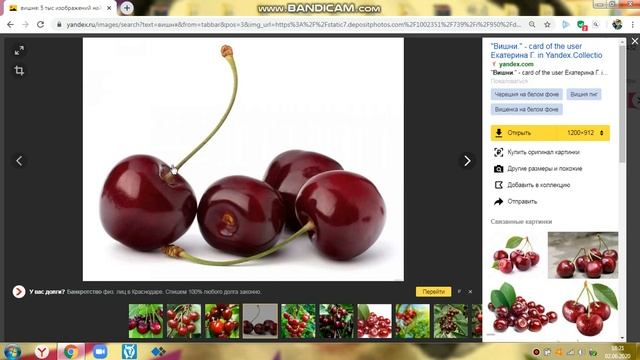Viewport: 640px width, 360px height.
Task: Click "Другие размеры и похожие" option
Action: pyautogui.click(x=544, y=169)
